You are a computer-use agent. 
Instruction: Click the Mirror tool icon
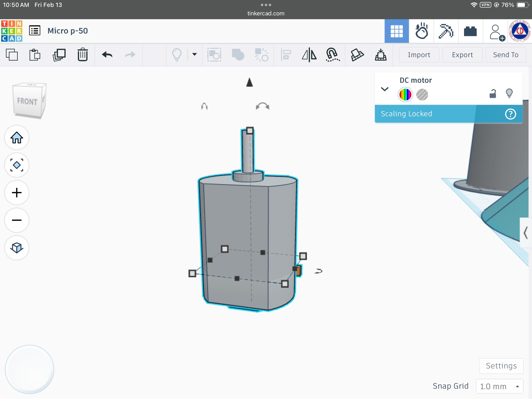click(x=309, y=55)
